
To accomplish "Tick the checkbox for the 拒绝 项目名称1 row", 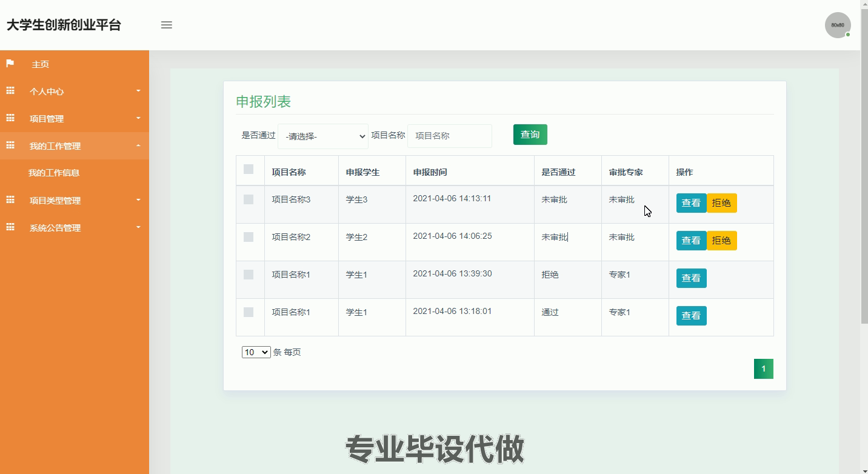I will pyautogui.click(x=249, y=275).
